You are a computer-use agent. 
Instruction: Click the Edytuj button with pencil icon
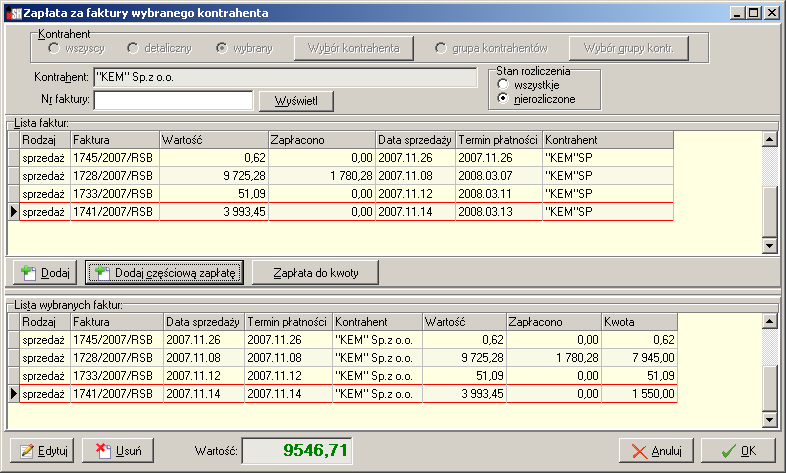pyautogui.click(x=42, y=450)
